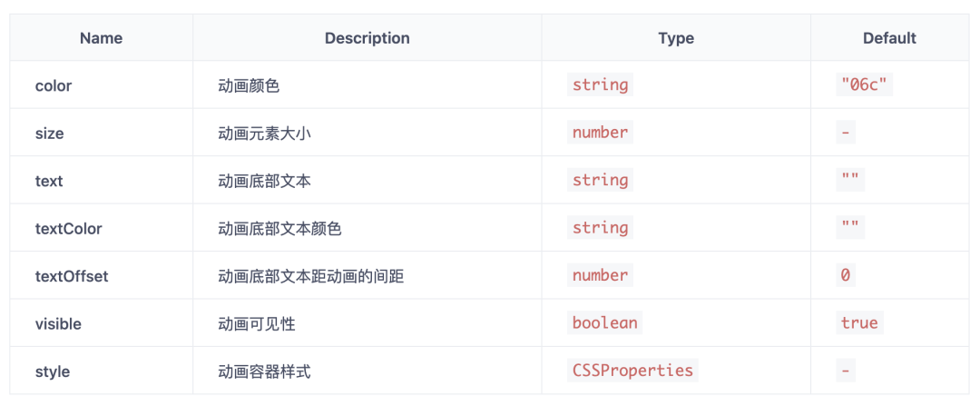Click the textColor property name
980x406 pixels.
68,229
